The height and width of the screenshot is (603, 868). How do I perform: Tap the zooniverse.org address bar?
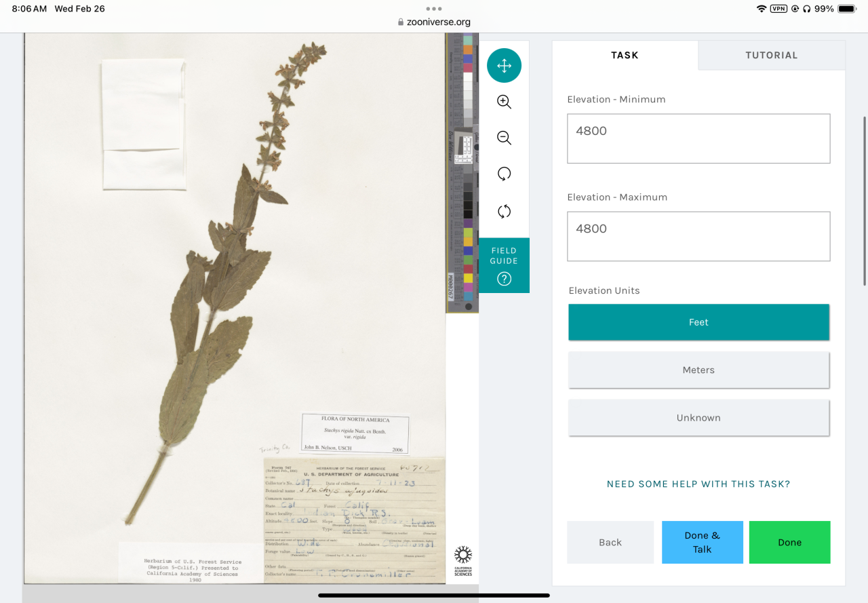pos(434,22)
